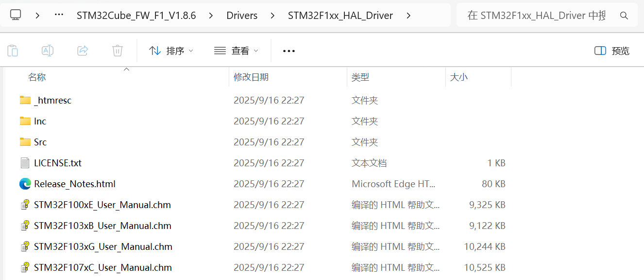Open Release_Notes.html Edge file icon

pos(25,184)
